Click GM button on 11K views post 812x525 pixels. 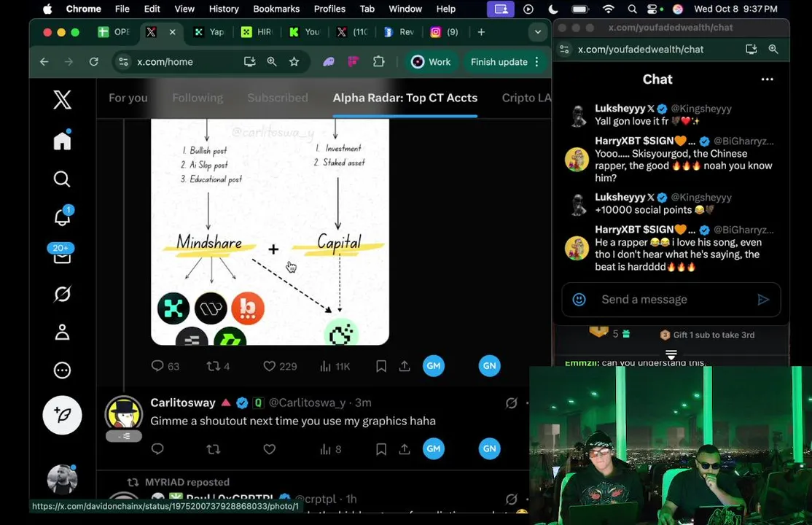[x=434, y=366]
